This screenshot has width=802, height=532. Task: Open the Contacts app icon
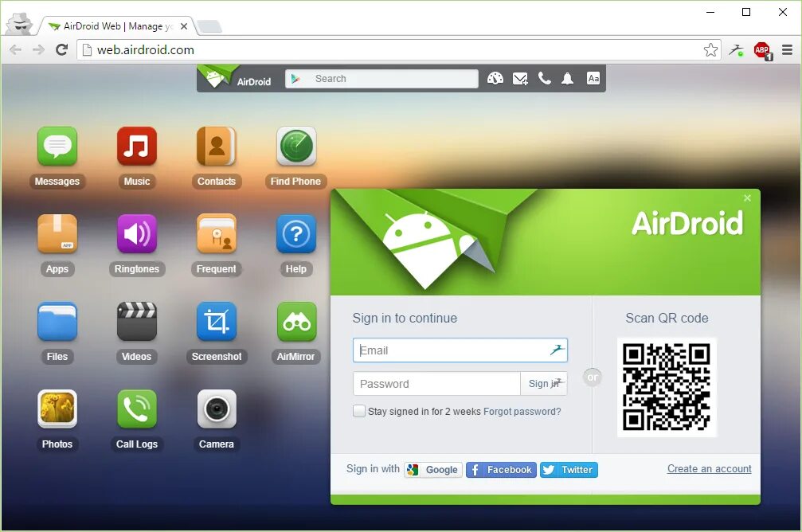(217, 147)
